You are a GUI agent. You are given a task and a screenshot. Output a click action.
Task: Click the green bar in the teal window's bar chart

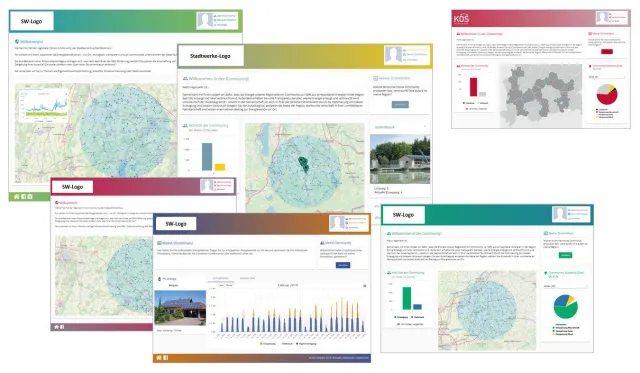[x=407, y=298]
